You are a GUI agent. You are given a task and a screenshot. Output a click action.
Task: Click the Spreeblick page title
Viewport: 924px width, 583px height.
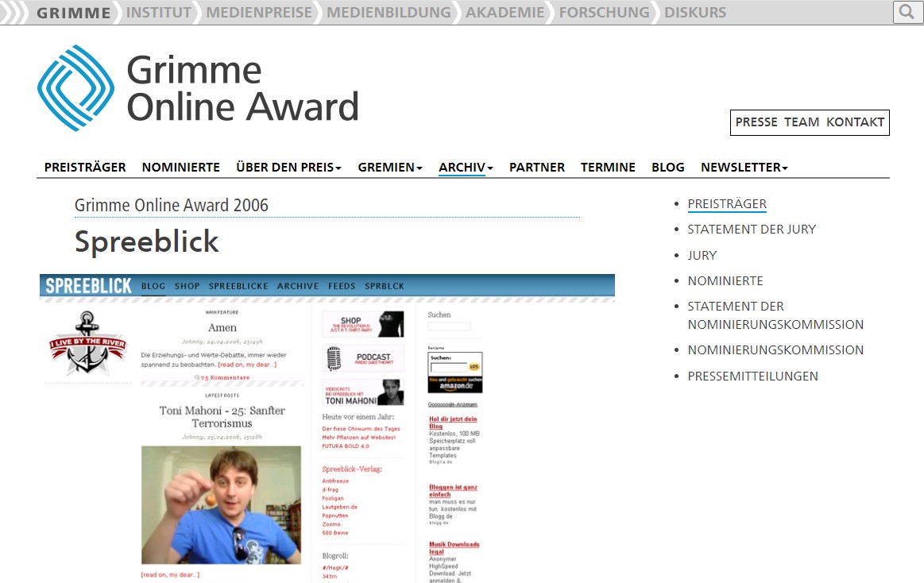[146, 241]
